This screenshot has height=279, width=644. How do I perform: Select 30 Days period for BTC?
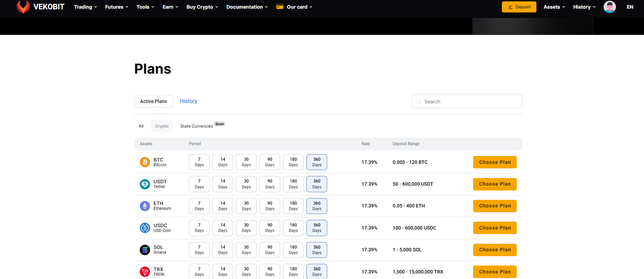click(246, 162)
